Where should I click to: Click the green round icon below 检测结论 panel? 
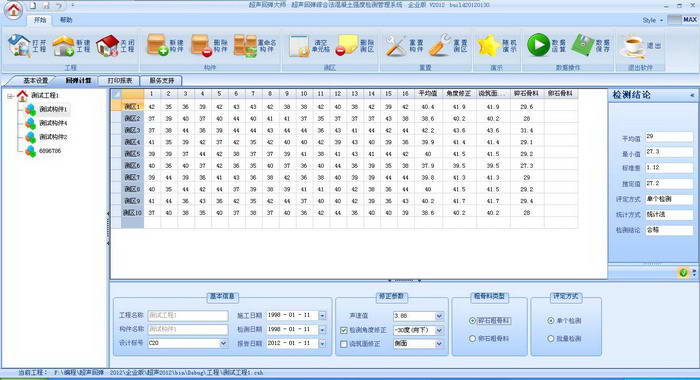[683, 272]
